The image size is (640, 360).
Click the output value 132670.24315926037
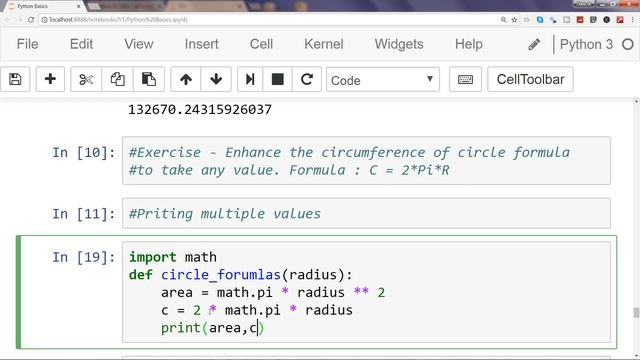(x=200, y=109)
